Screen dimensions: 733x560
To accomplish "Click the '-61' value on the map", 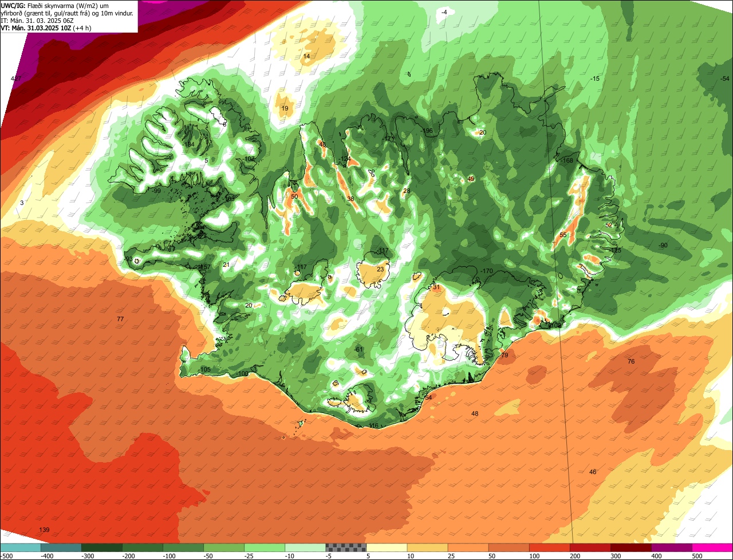I will tap(358, 350).
